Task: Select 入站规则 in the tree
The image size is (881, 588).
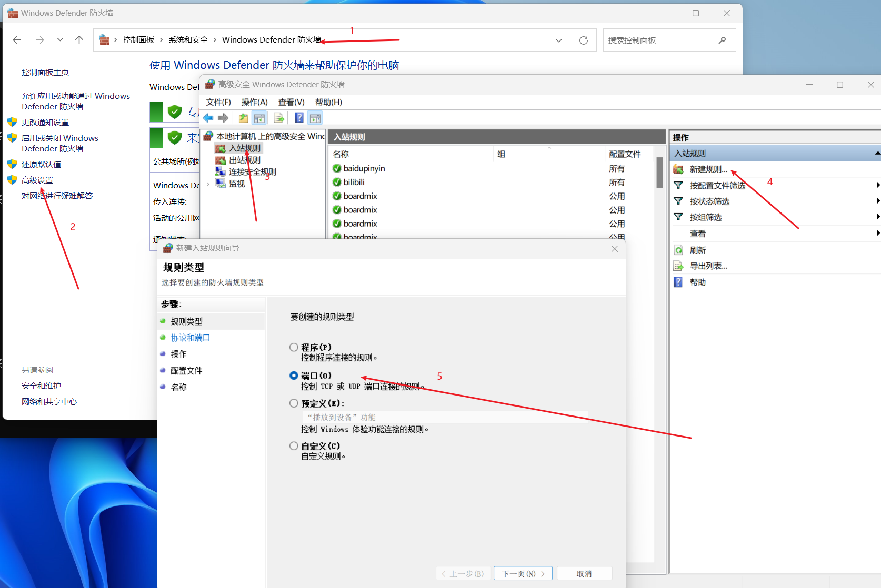Action: (245, 148)
